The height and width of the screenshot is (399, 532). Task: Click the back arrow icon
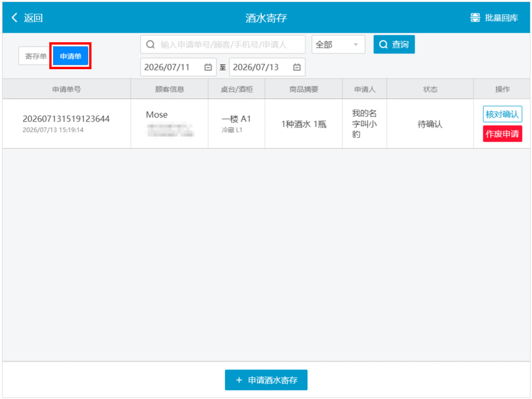[x=15, y=18]
